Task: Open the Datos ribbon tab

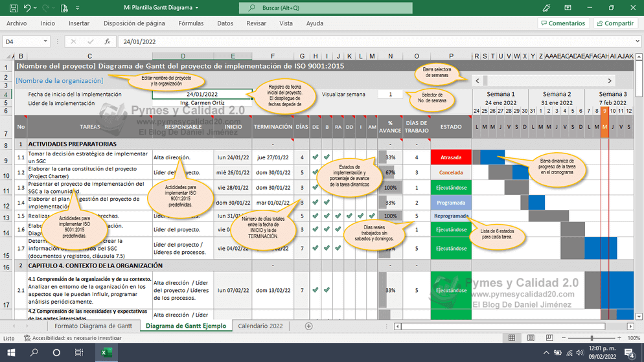Action: point(225,23)
